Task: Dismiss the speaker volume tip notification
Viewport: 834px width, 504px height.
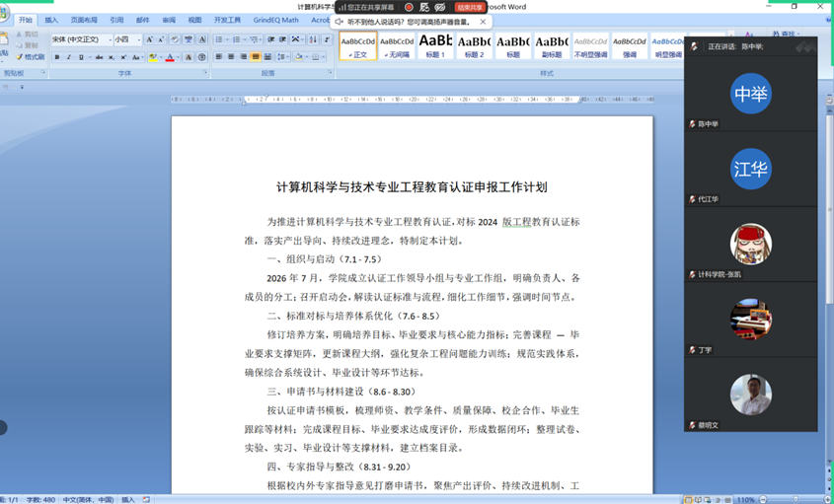Action: pyautogui.click(x=483, y=22)
